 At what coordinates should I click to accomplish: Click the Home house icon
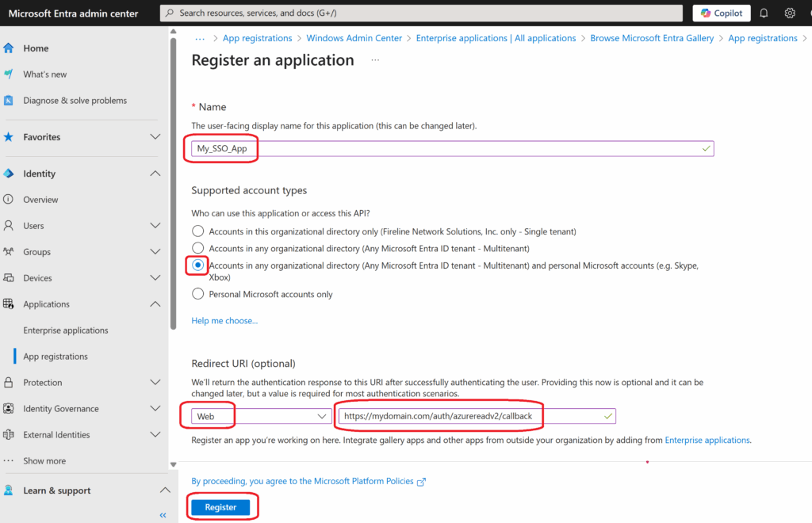tap(8, 48)
